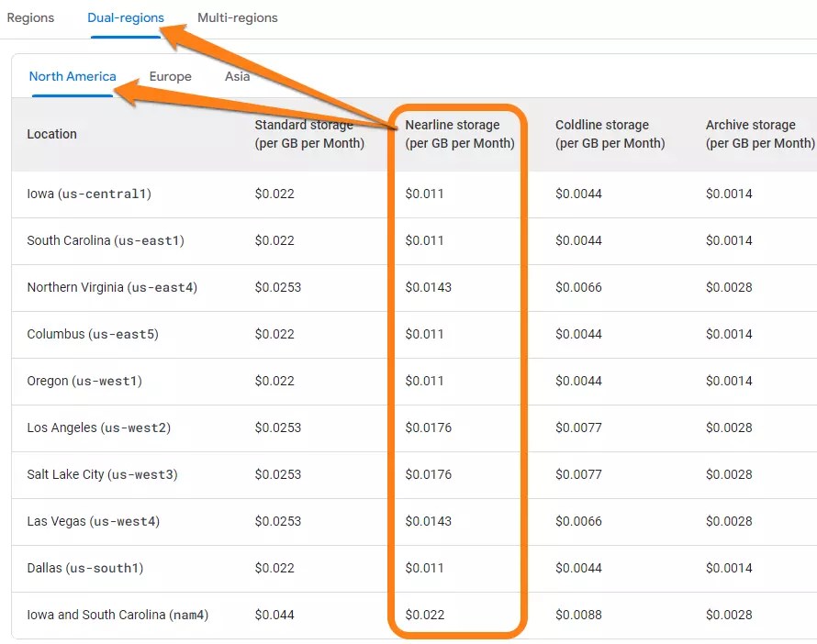This screenshot has height=644, width=817.
Task: Switch to the Multi-regions tab
Action: coord(237,17)
